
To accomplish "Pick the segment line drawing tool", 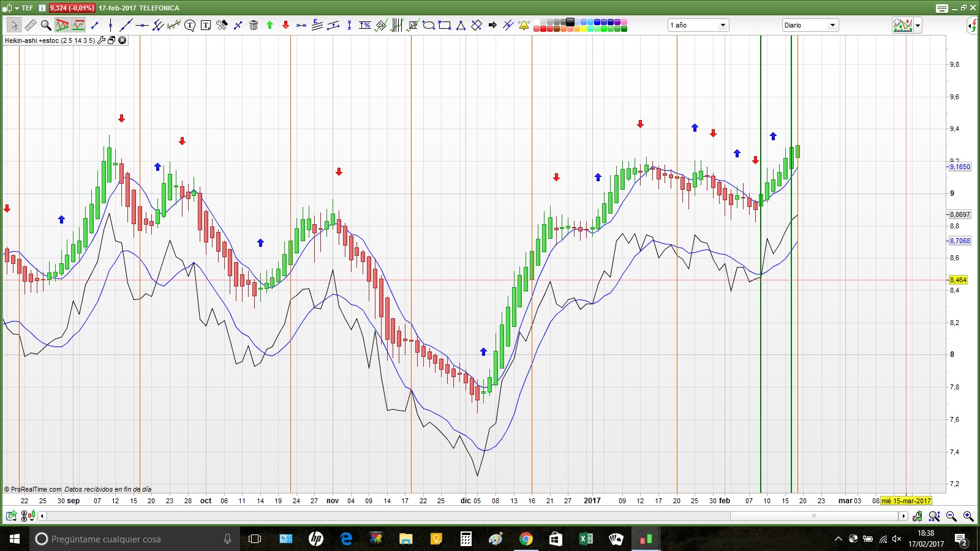I will 94,25.
